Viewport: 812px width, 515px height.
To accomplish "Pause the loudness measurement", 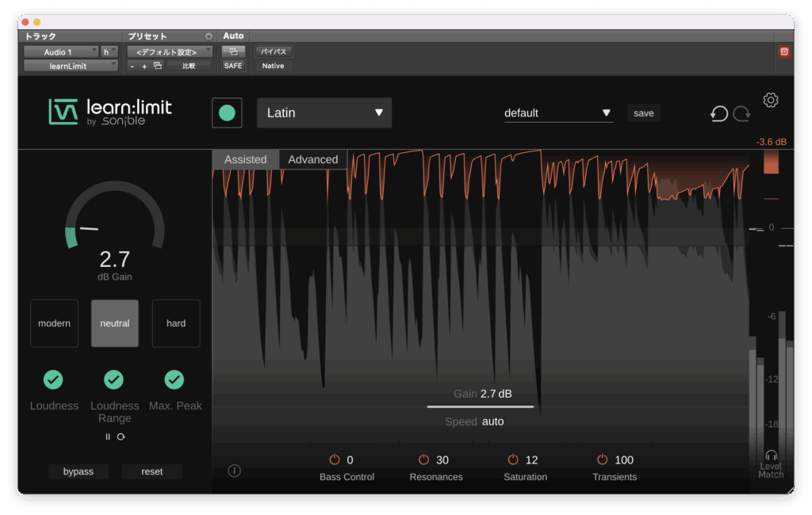I will pyautogui.click(x=108, y=437).
